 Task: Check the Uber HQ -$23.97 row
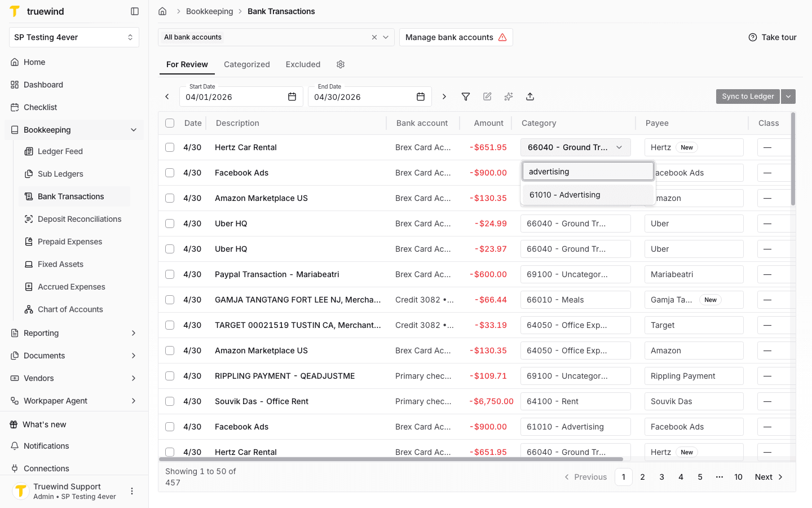coord(170,249)
